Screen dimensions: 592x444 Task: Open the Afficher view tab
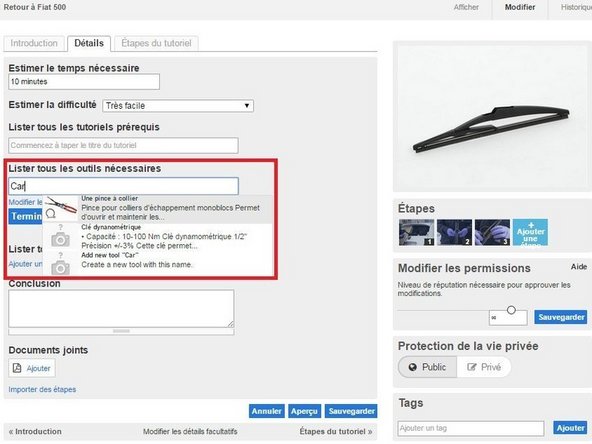coord(466,7)
